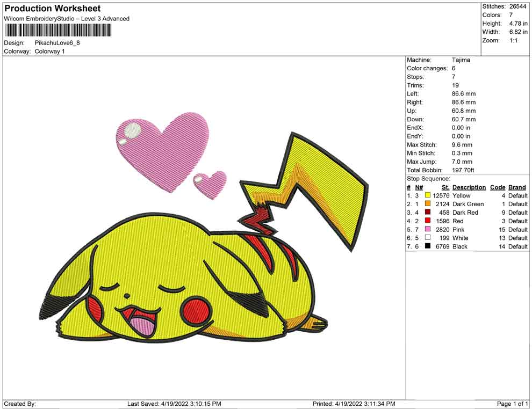Click the orange swatch beside Dark Green

tap(428, 203)
